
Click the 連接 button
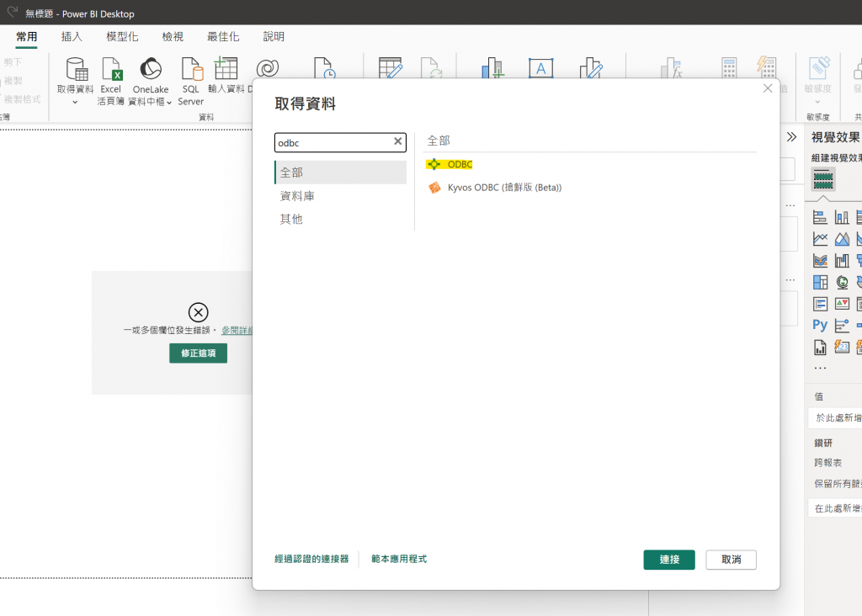669,560
